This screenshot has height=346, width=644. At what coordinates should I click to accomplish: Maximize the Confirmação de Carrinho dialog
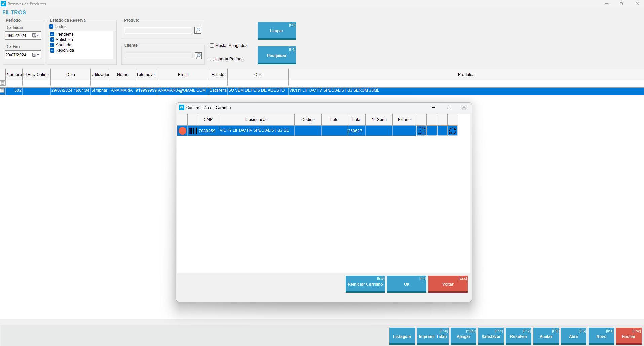[448, 107]
